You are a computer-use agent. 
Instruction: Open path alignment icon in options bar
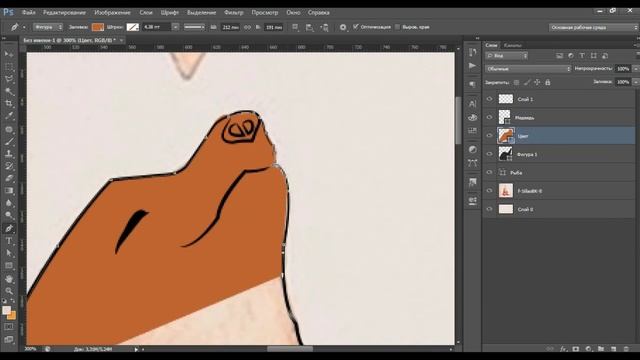[310, 27]
